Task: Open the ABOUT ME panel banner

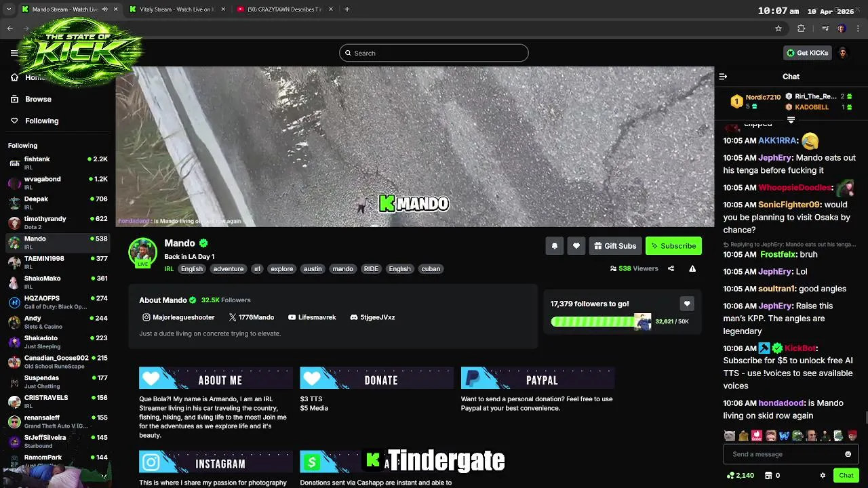Action: (x=216, y=378)
